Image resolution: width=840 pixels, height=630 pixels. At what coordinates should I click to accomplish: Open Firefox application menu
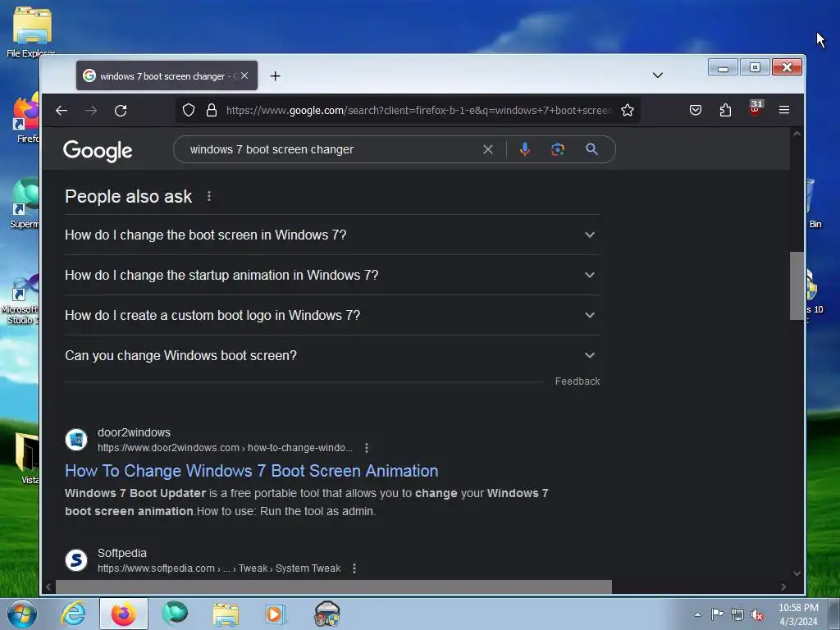(x=784, y=111)
